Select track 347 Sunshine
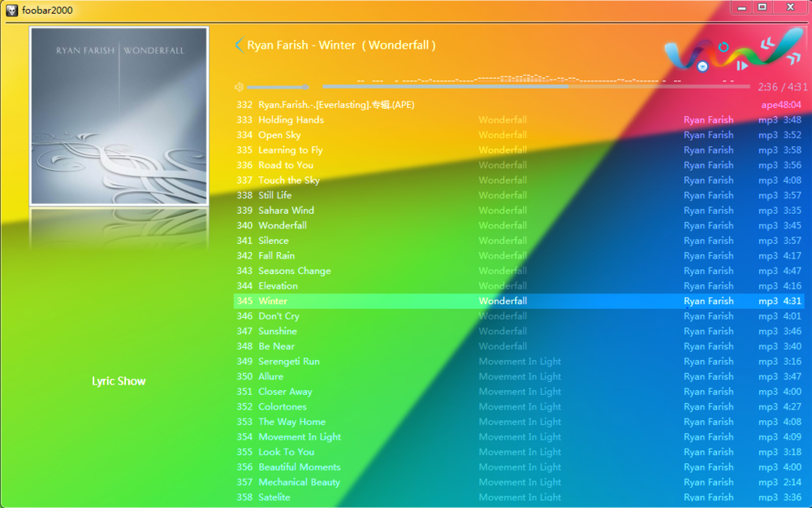812x508 pixels. 520,331
